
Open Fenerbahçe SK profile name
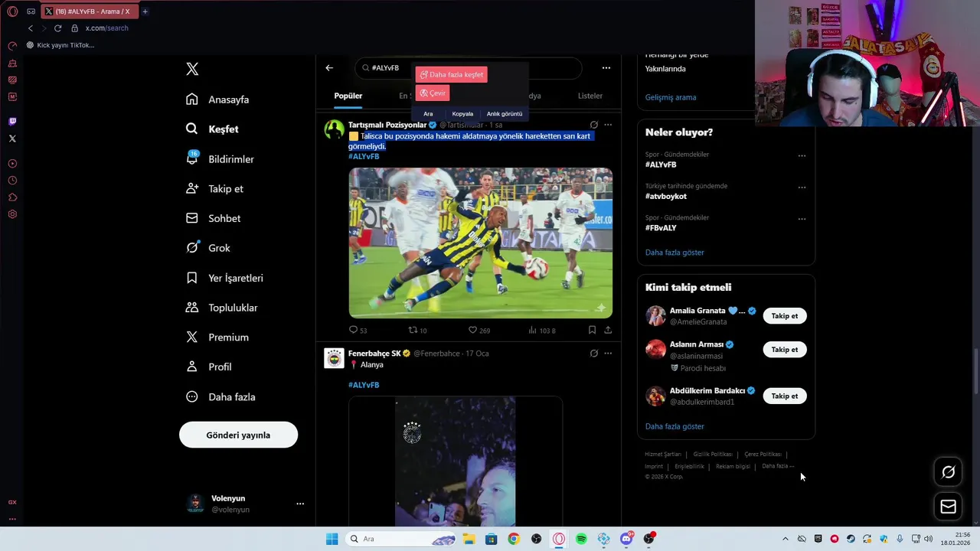tap(374, 354)
